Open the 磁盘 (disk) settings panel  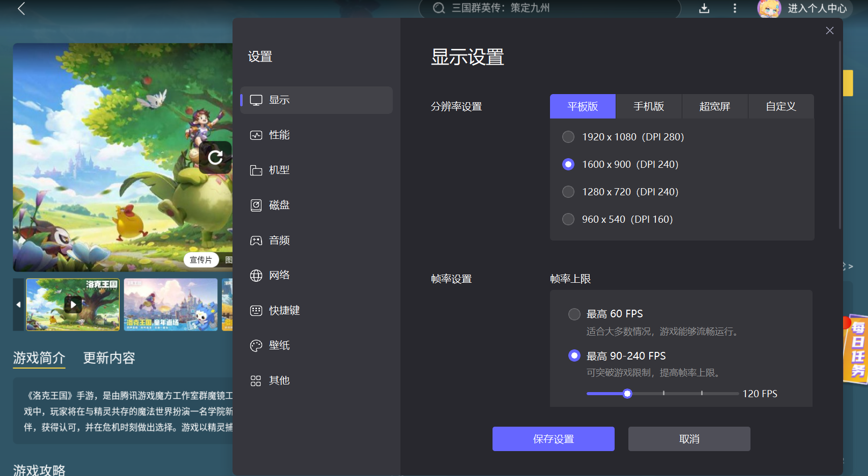pyautogui.click(x=279, y=205)
